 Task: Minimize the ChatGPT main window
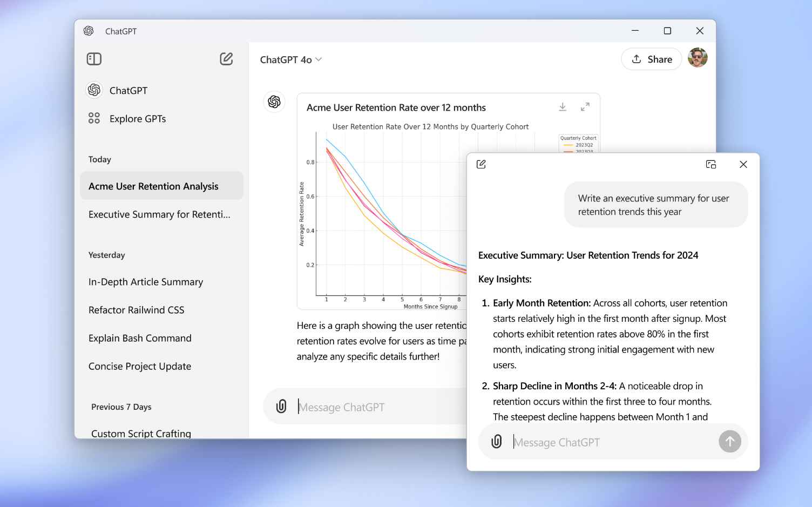(635, 31)
